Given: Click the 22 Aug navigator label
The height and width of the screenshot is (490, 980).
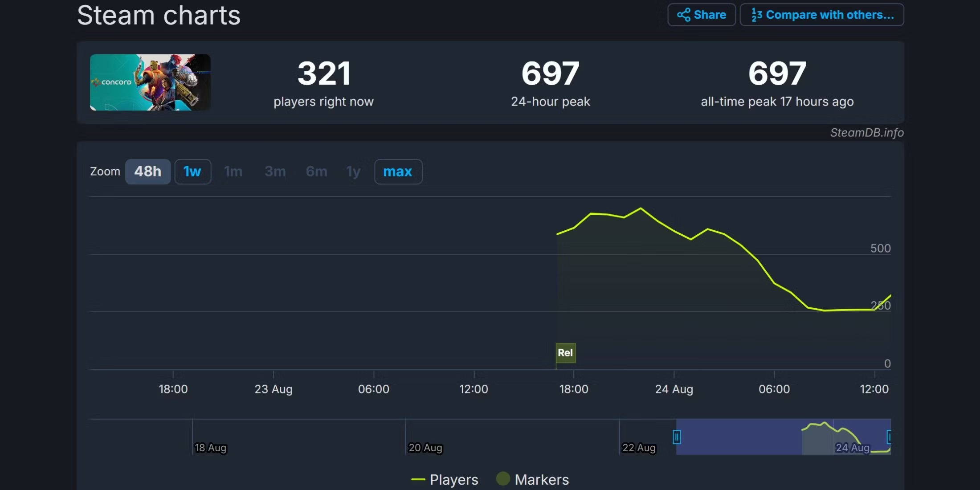Looking at the screenshot, I should pyautogui.click(x=639, y=448).
